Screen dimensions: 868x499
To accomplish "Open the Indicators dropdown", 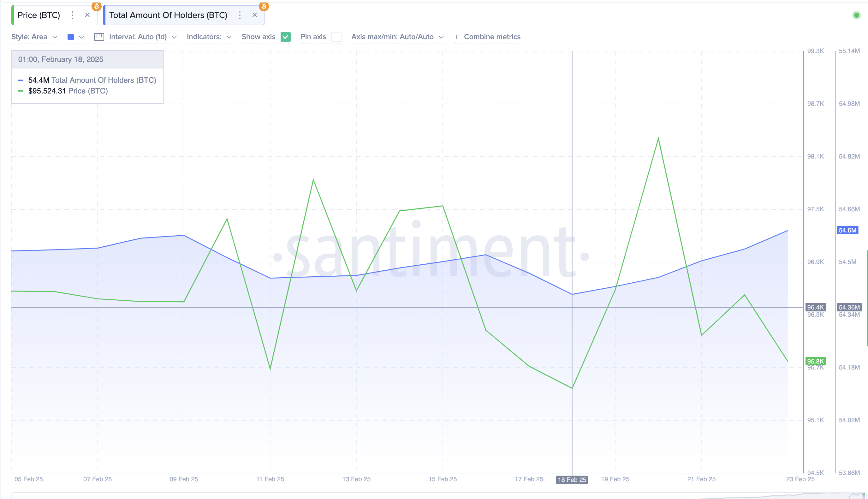I will 209,37.
